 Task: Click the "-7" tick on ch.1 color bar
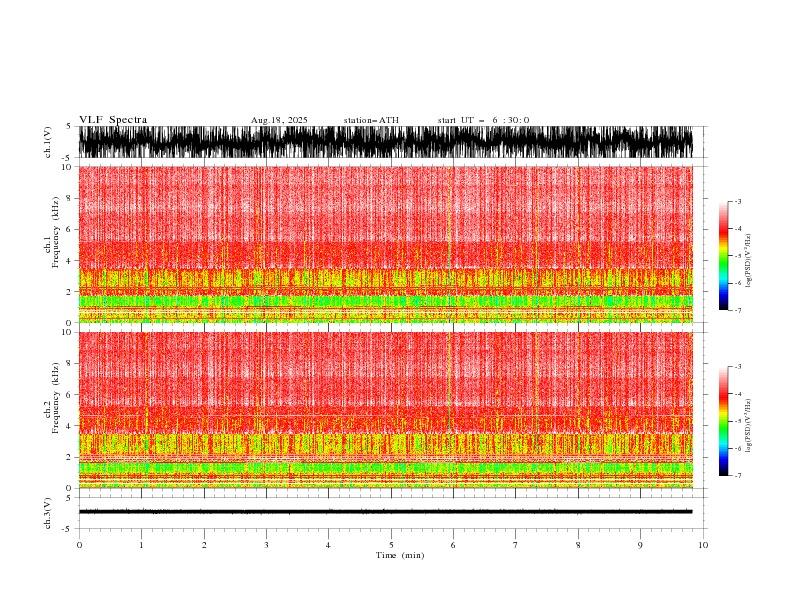(737, 311)
